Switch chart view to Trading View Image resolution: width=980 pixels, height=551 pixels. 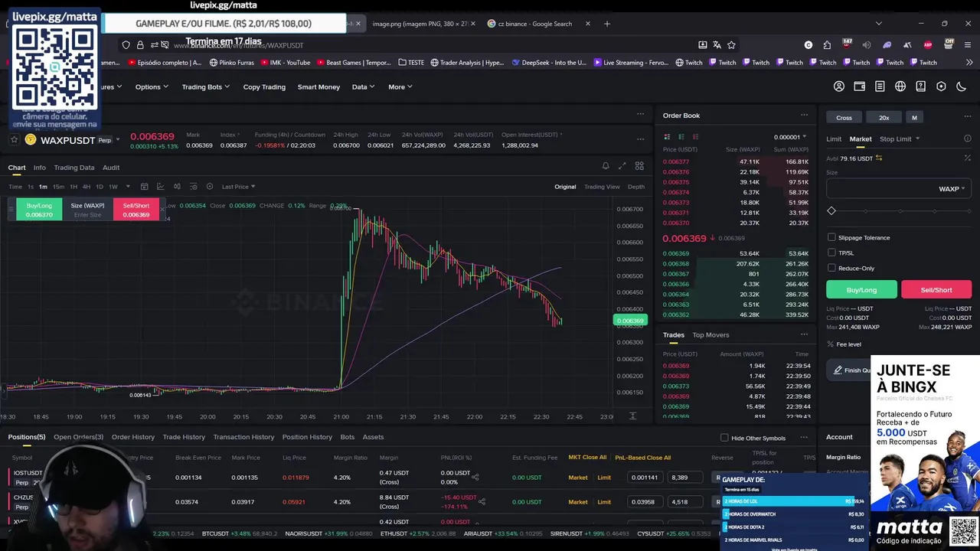pos(602,187)
